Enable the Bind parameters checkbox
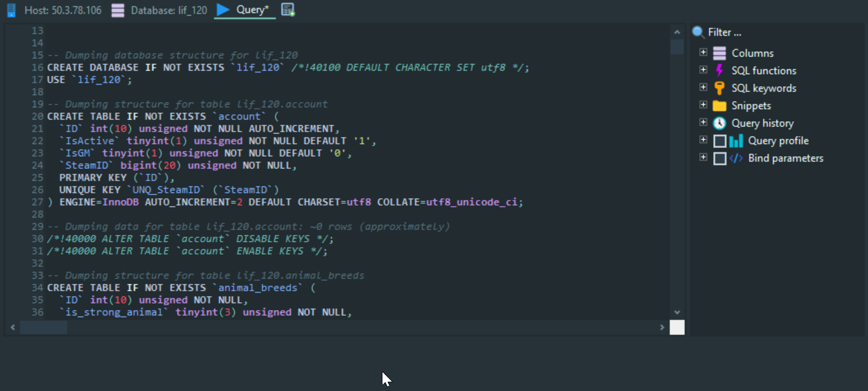 pyautogui.click(x=720, y=158)
